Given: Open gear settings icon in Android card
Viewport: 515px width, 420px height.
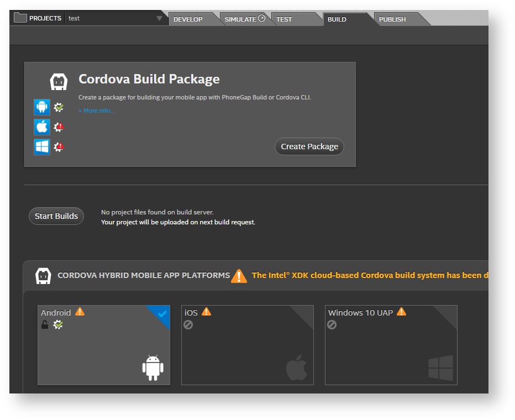Looking at the screenshot, I should [58, 325].
